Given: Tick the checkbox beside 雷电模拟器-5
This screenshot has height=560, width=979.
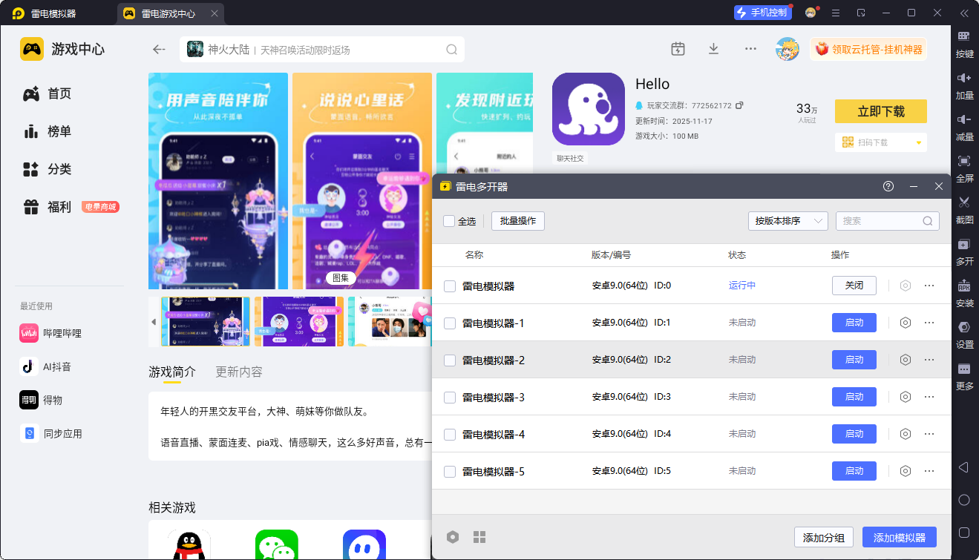Looking at the screenshot, I should point(450,471).
